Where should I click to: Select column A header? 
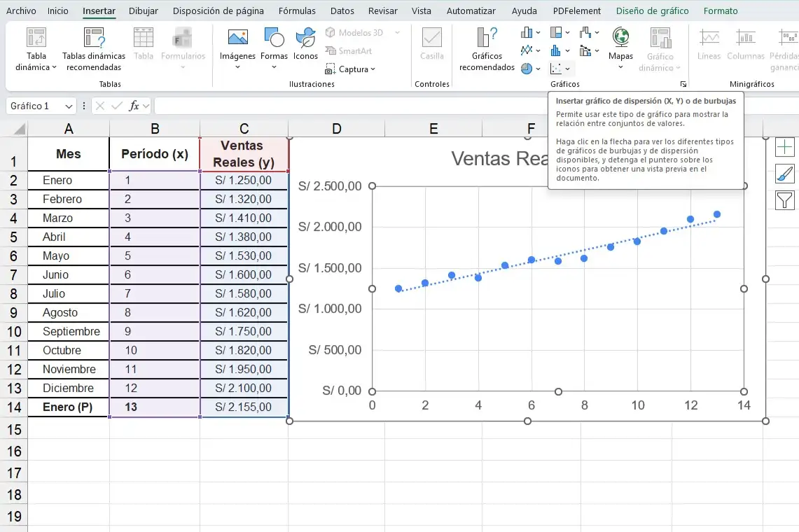(x=69, y=129)
